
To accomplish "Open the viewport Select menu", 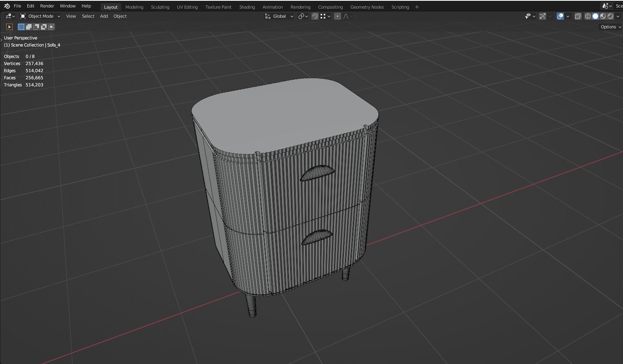I will (x=88, y=16).
